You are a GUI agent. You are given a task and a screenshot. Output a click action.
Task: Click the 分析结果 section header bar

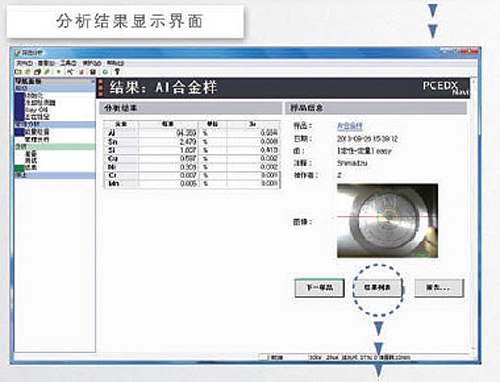click(x=191, y=108)
